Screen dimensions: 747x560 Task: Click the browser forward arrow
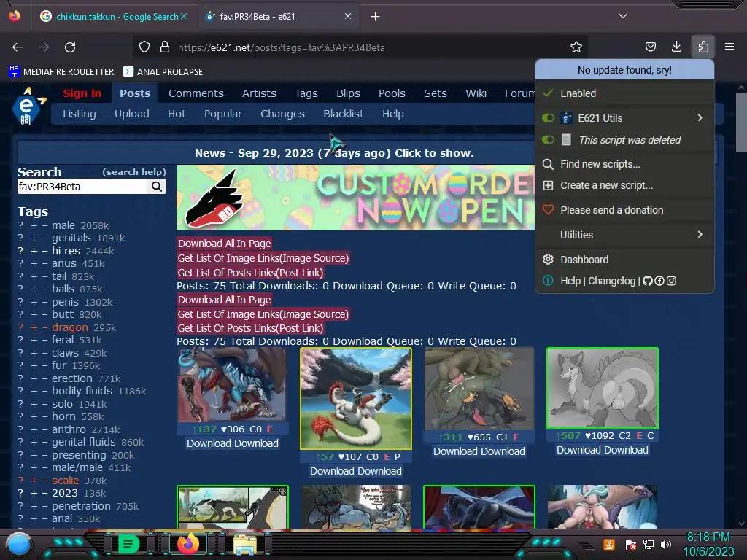44,47
